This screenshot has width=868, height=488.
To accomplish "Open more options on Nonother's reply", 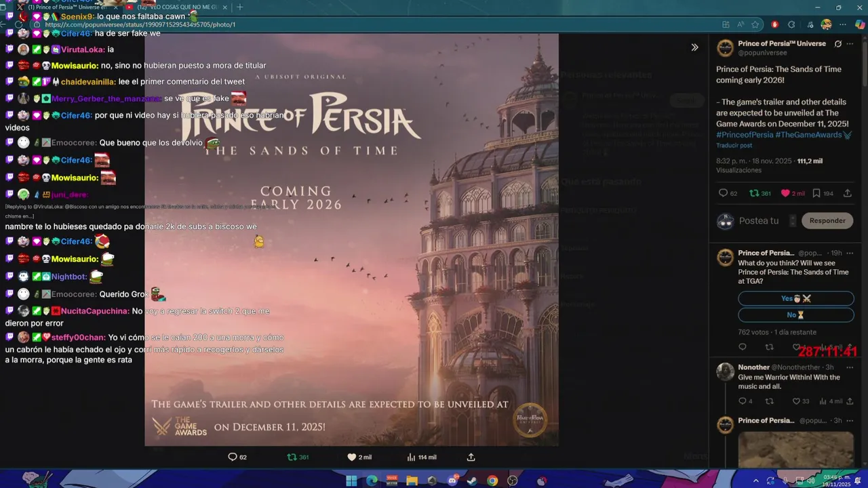I will [x=850, y=367].
